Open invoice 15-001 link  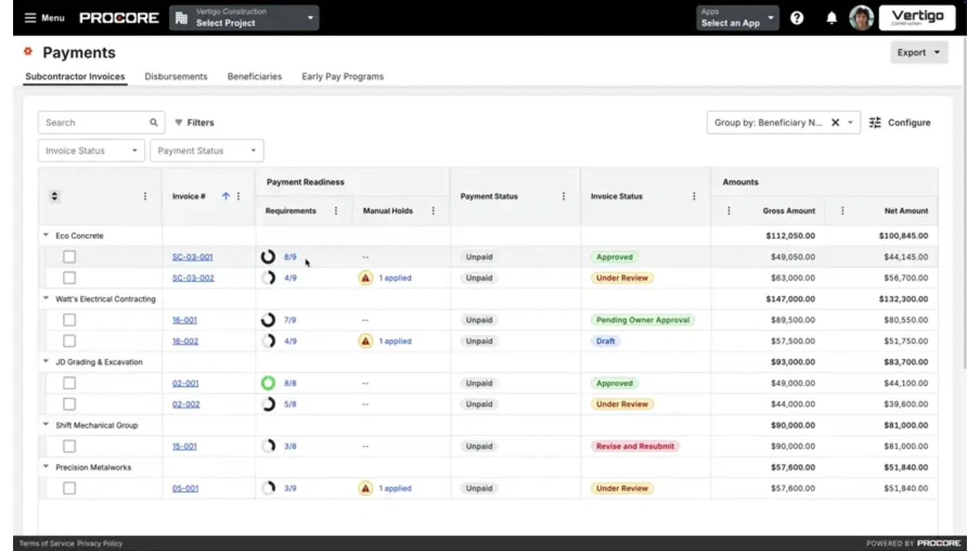click(x=184, y=446)
